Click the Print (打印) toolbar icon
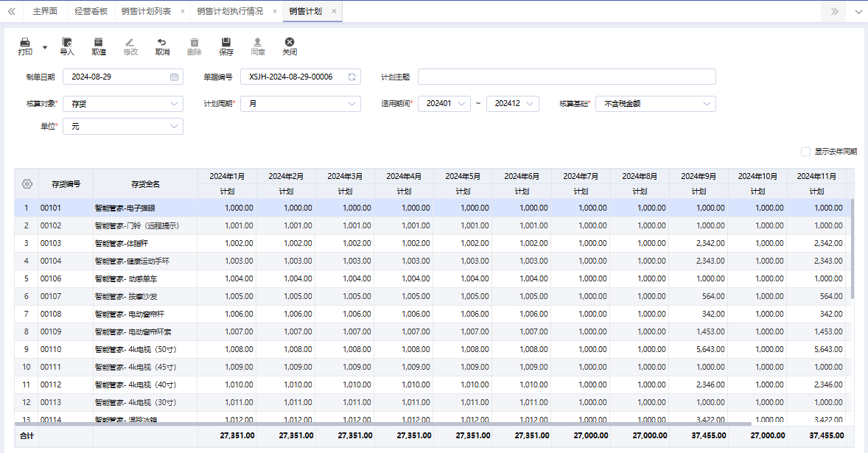 pos(25,43)
